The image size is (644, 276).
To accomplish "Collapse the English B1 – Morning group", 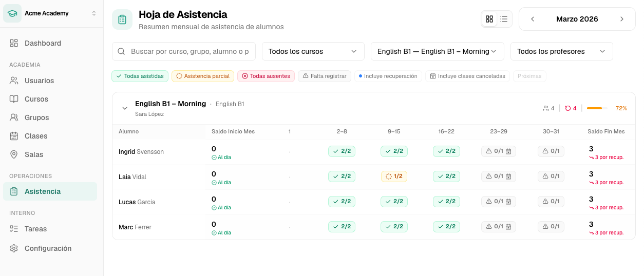I will pos(124,108).
